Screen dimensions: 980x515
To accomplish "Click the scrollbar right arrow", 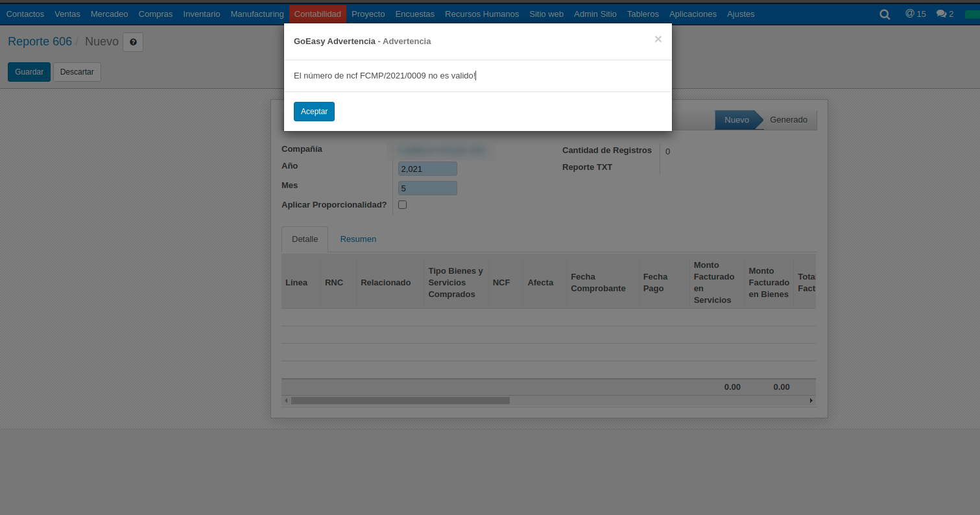I will [811, 401].
